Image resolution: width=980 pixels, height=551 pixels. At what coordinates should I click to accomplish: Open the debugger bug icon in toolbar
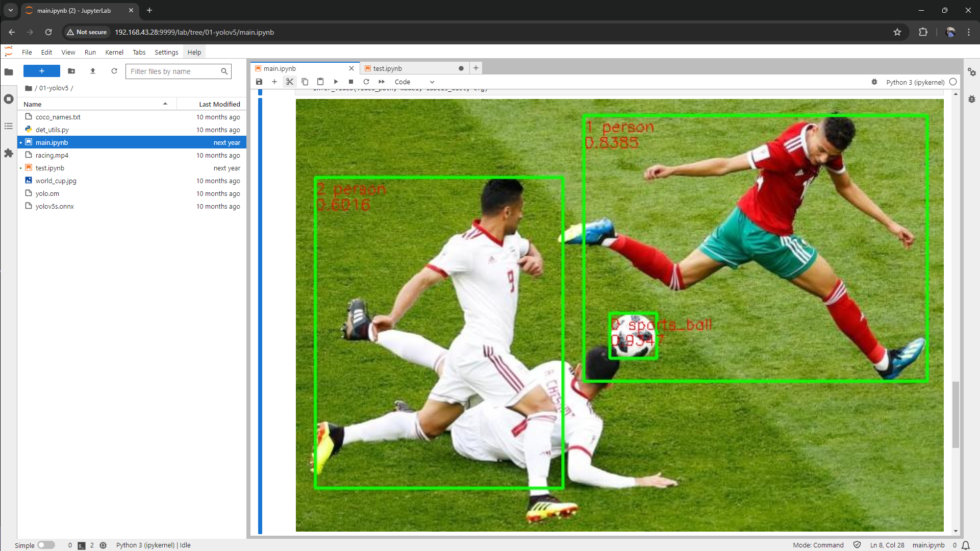(874, 82)
